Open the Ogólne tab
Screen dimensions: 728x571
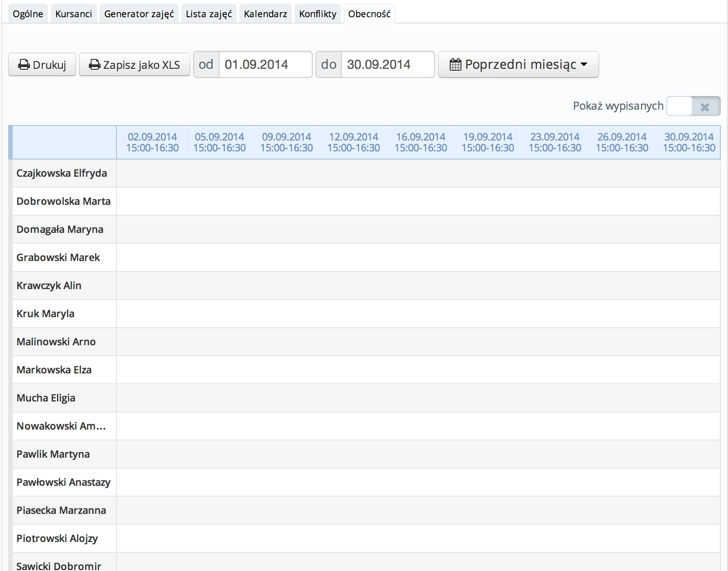pos(28,14)
